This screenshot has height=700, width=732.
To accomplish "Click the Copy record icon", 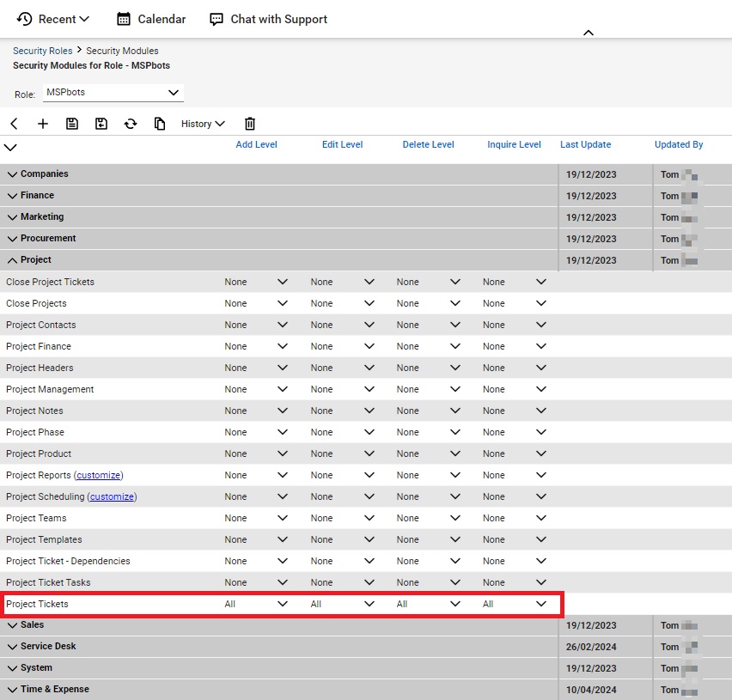I will point(160,123).
